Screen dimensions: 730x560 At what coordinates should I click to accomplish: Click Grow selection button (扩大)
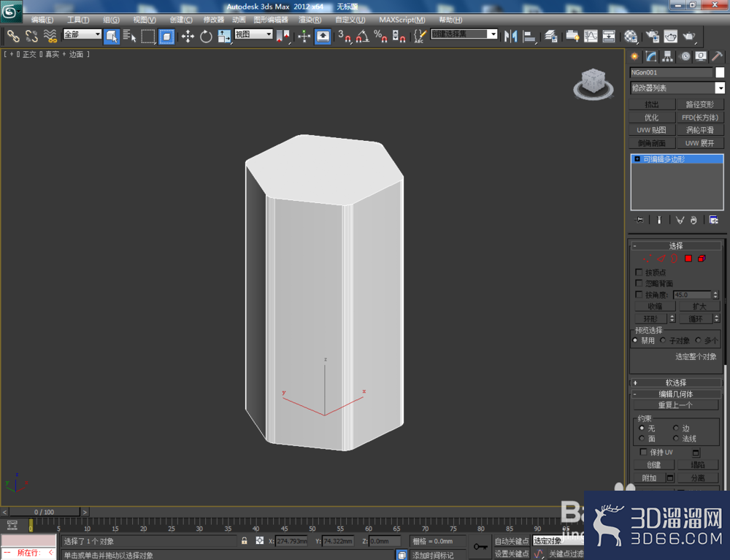click(699, 307)
